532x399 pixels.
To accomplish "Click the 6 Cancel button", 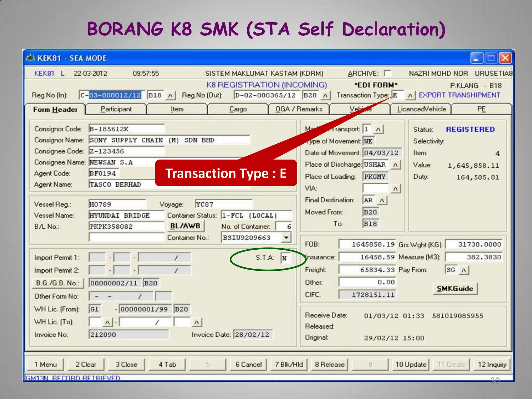I will pos(249,364).
